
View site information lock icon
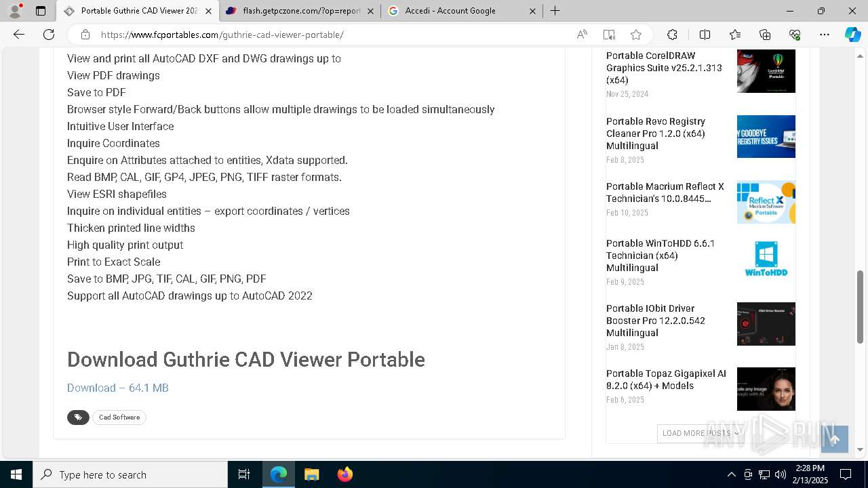(85, 35)
